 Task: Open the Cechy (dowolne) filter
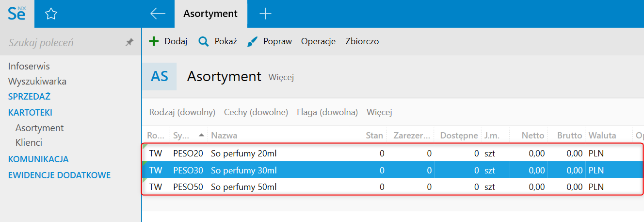(256, 112)
